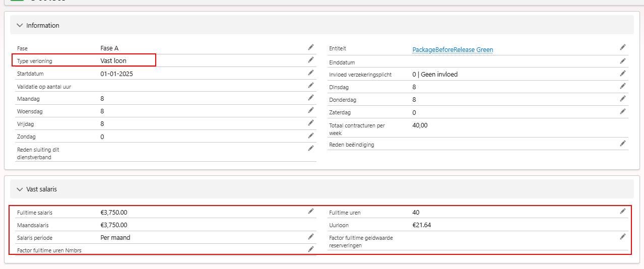Viewport: 644px width, 269px height.
Task: Click pencil icon for Fulltime uren
Action: coord(623,212)
